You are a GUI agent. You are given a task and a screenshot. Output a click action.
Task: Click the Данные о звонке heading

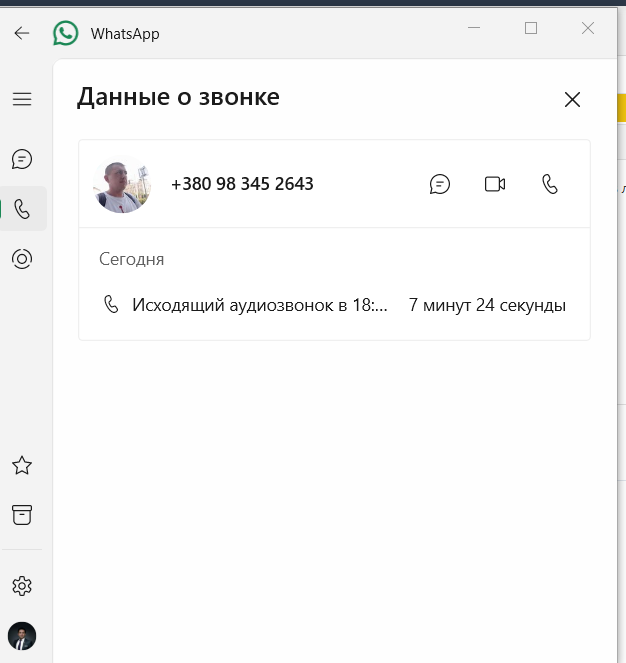click(x=178, y=97)
